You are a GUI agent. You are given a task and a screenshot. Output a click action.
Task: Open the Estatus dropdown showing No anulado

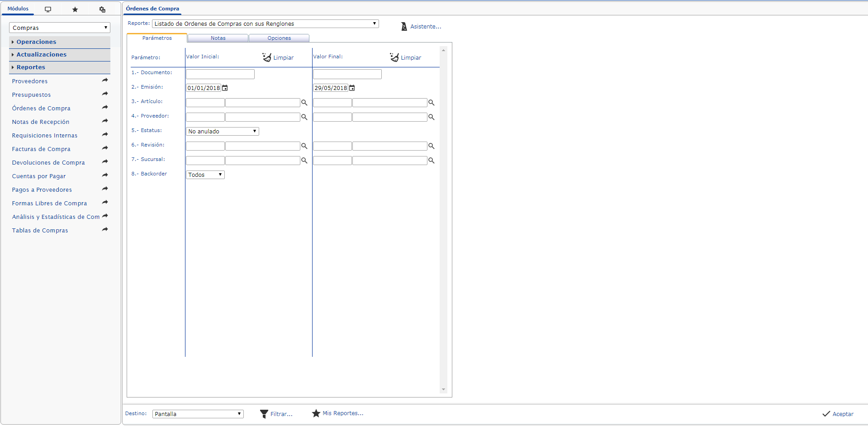tap(222, 131)
